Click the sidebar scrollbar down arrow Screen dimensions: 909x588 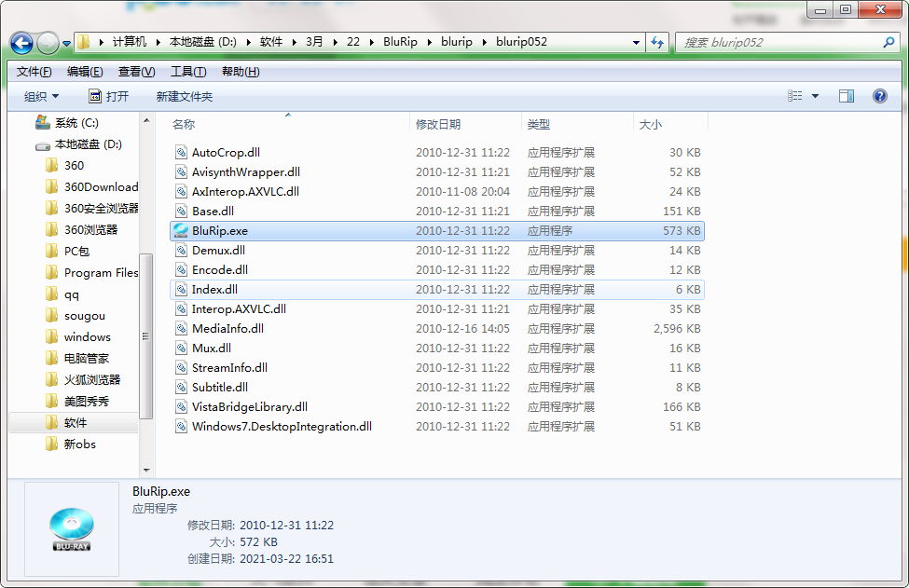(x=146, y=470)
